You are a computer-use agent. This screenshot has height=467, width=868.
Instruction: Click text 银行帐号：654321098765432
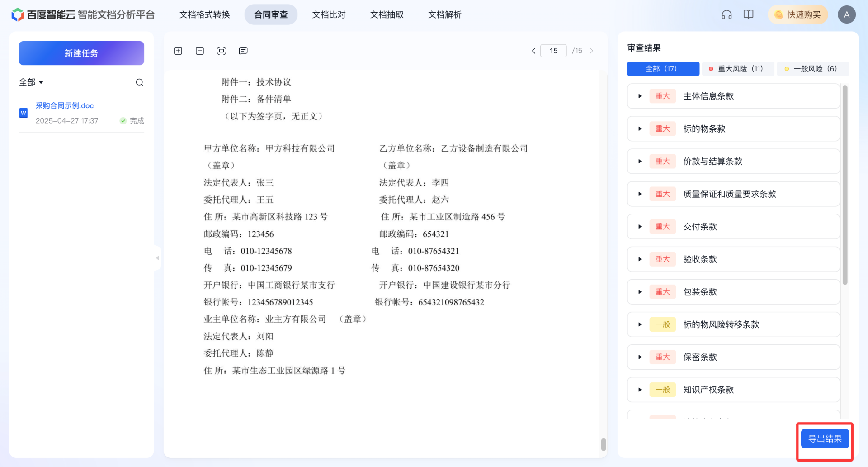pos(429,302)
